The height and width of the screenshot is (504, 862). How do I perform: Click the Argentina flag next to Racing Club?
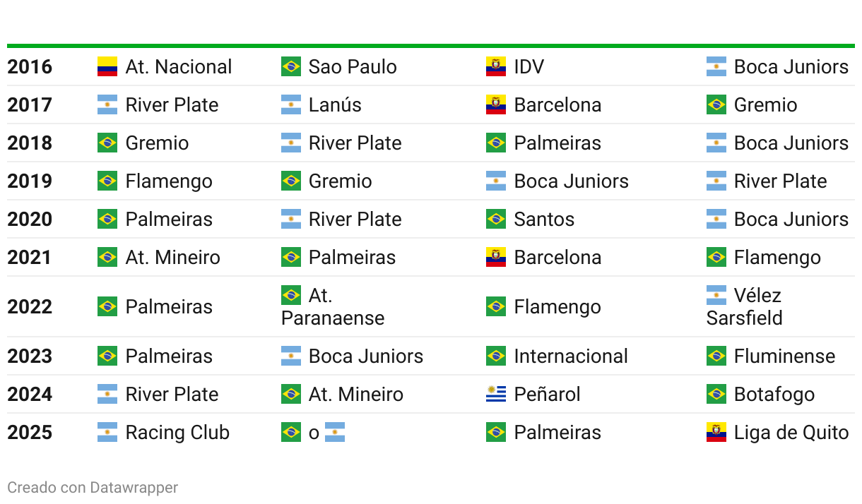coord(107,432)
